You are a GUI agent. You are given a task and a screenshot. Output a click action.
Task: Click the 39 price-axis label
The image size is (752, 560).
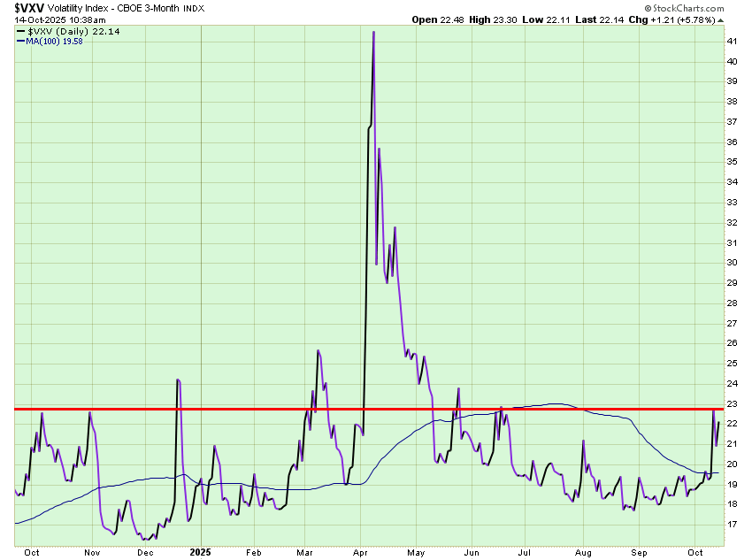pos(732,81)
